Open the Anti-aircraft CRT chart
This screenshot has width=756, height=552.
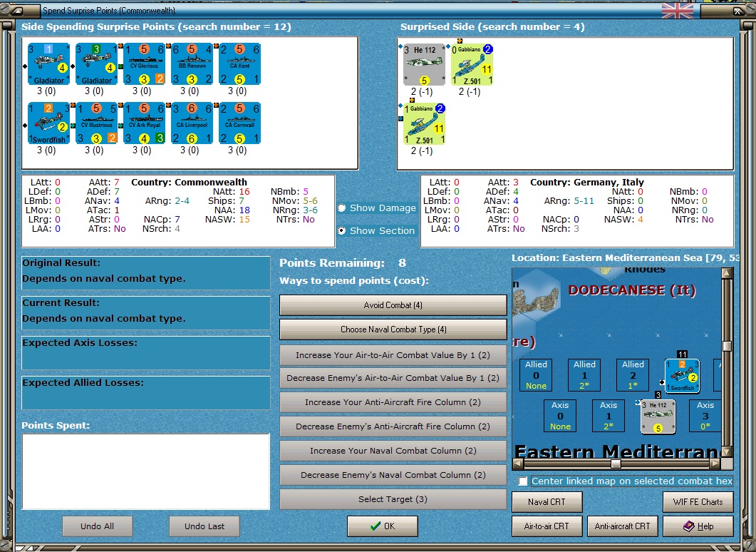click(623, 526)
